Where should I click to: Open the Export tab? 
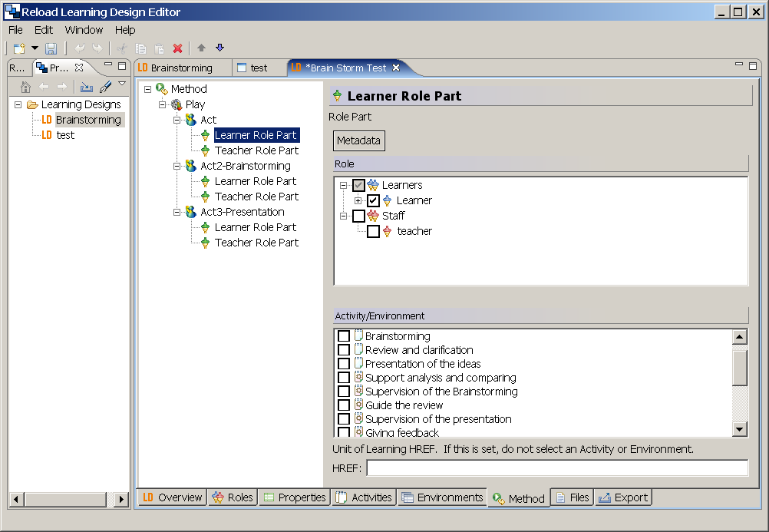623,497
